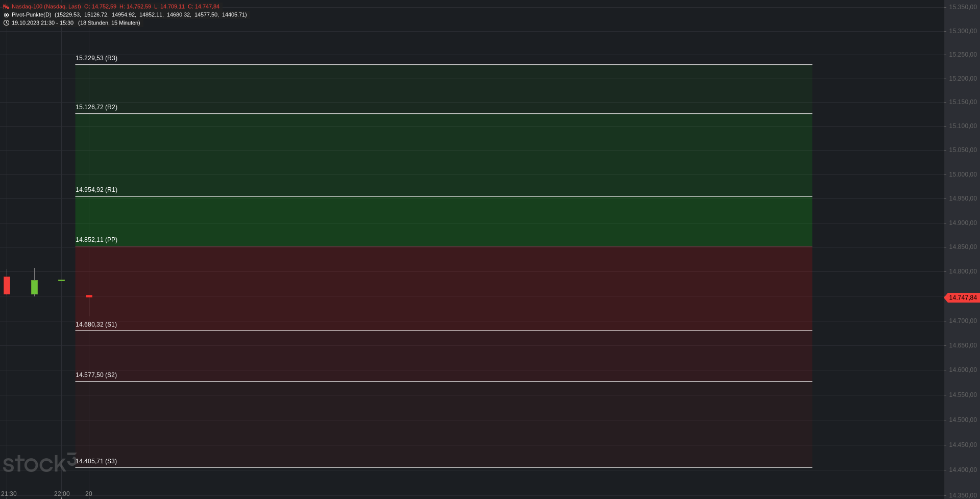The width and height of the screenshot is (980, 499).
Task: Click the 22:00 label on the time axis
Action: (x=62, y=494)
